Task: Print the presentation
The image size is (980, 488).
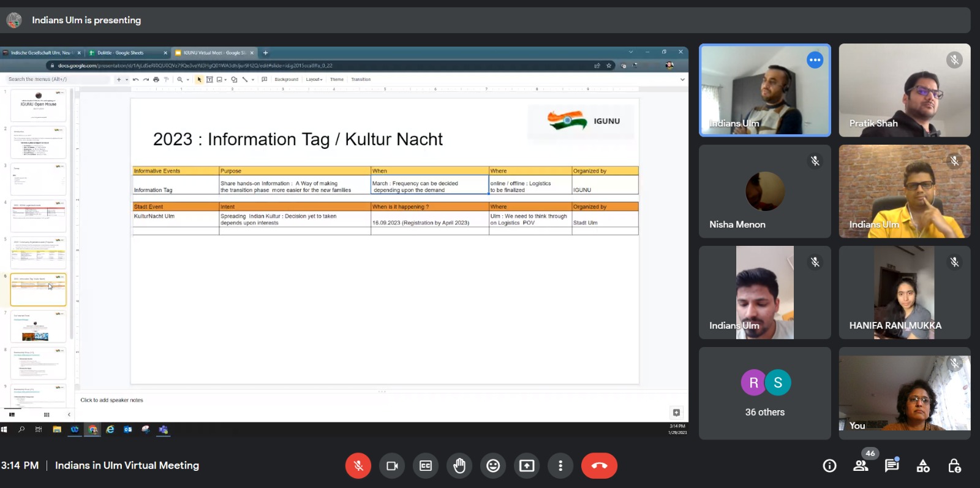Action: (156, 79)
